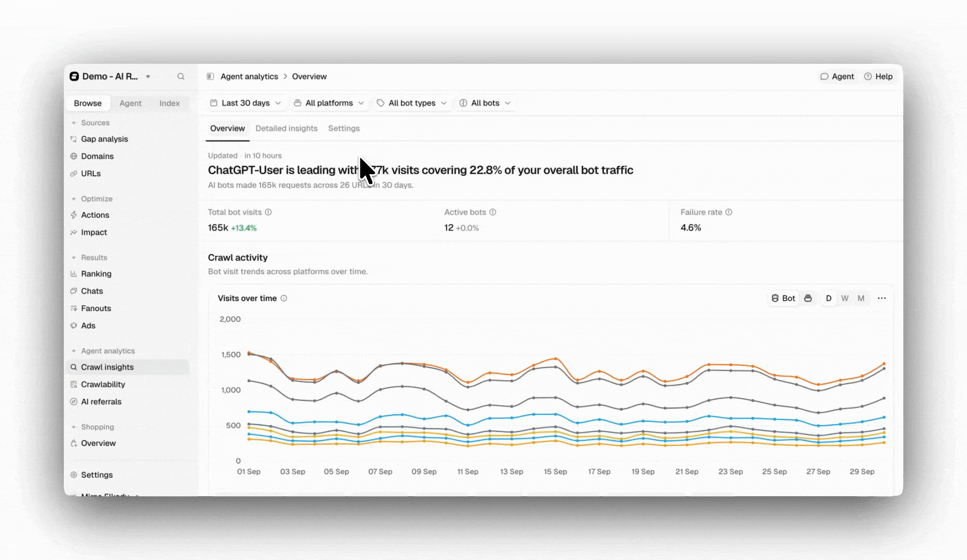
Task: Open Ranking under Results
Action: [96, 274]
